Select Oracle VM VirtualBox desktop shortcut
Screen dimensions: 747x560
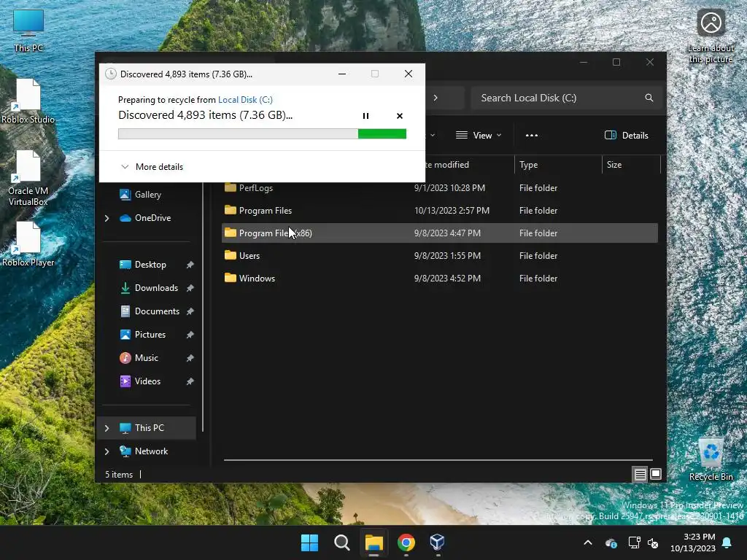click(28, 179)
